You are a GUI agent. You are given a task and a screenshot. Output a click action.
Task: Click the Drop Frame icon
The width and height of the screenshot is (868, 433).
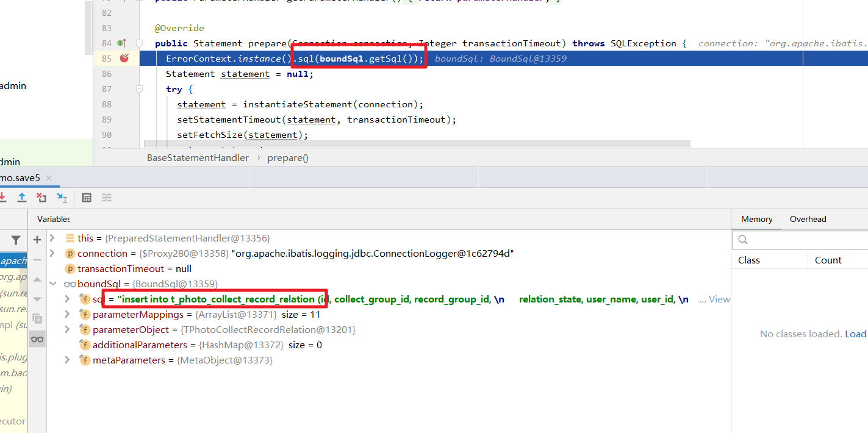click(41, 198)
